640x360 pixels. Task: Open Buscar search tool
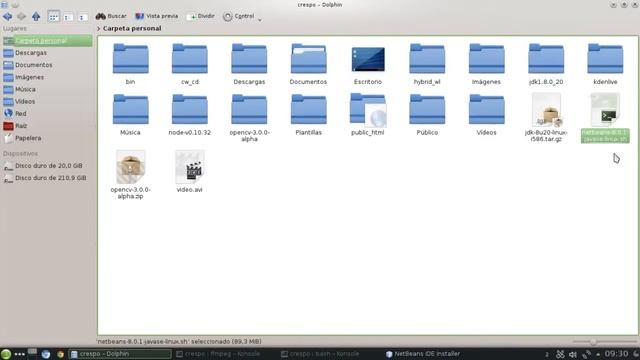111,16
